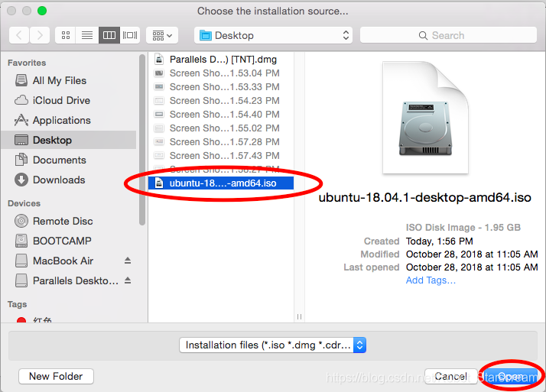Select BOOTCAMP device
This screenshot has height=392, width=546.
tap(69, 241)
